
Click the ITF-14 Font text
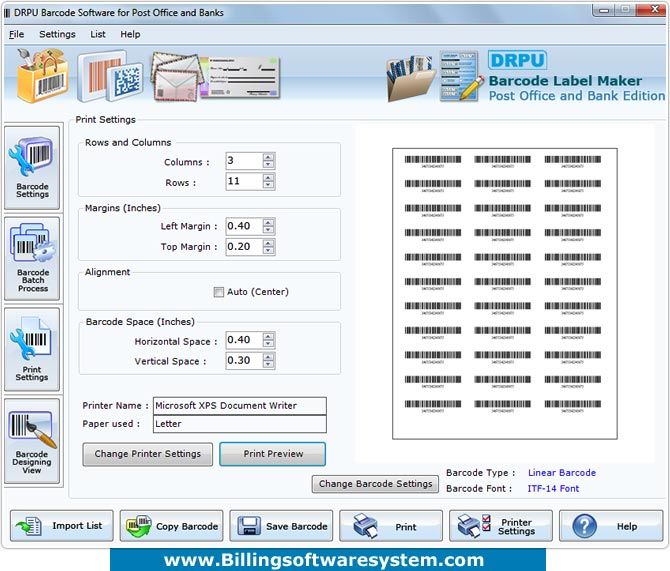[x=553, y=489]
